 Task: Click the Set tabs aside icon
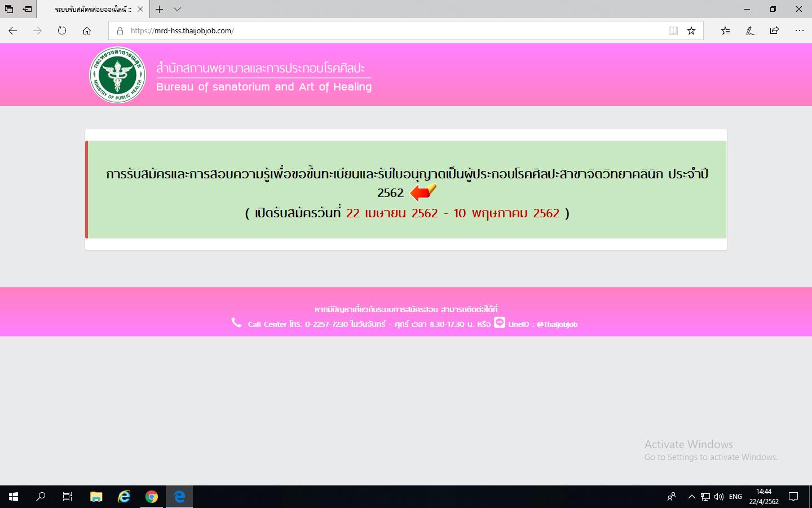point(27,9)
